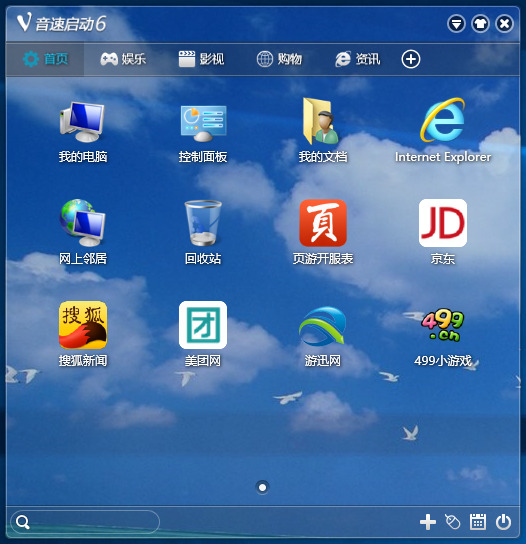Switch to the 影视 tab
526x544 pixels.
pos(201,59)
